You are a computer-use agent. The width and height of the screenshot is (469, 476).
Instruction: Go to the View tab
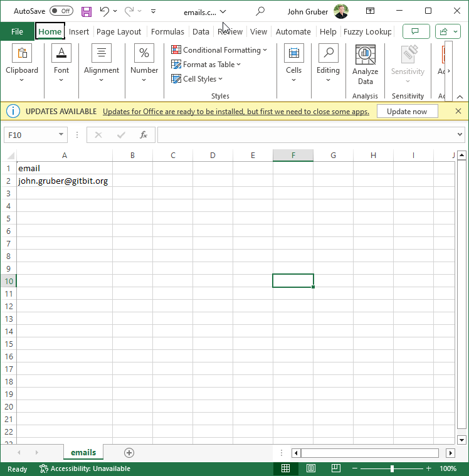(x=258, y=31)
